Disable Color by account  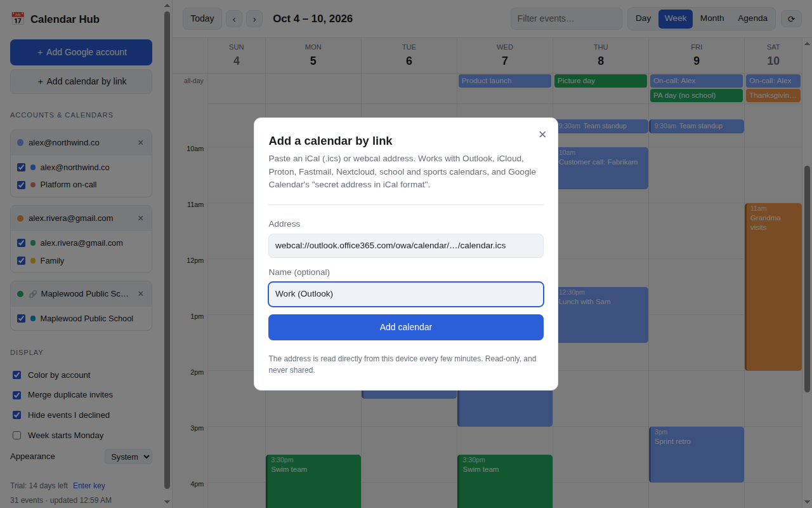pyautogui.click(x=17, y=375)
